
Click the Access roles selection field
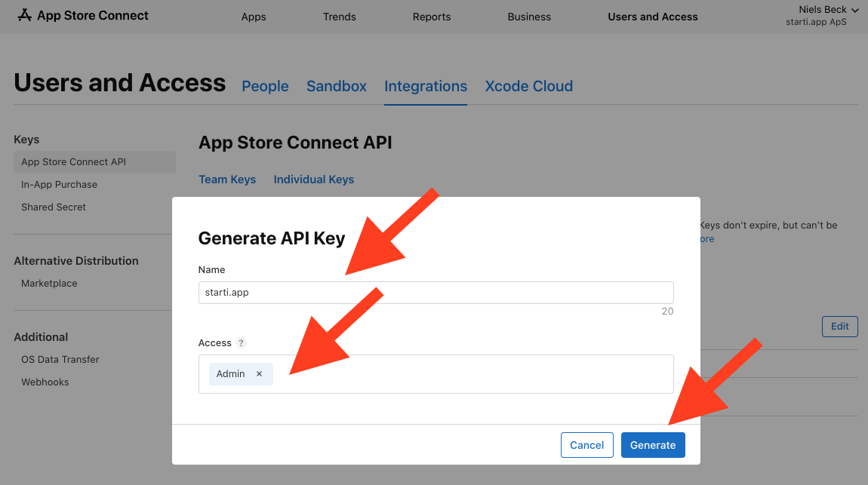(436, 374)
